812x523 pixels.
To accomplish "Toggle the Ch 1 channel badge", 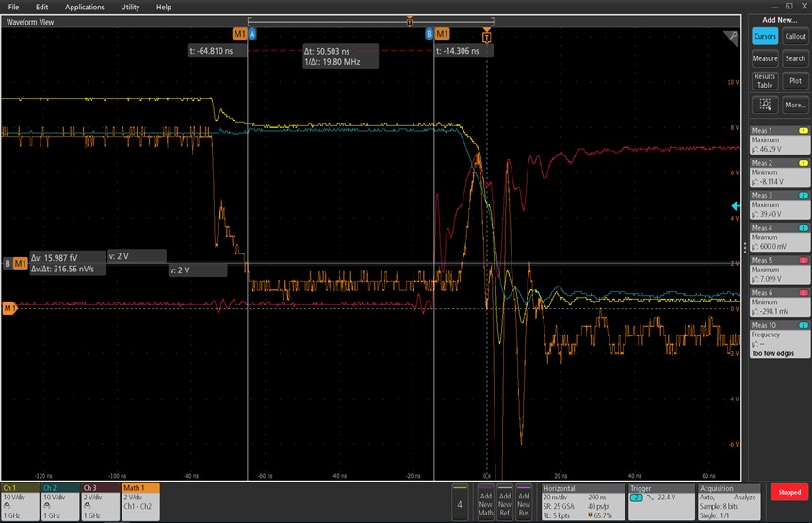I will (x=20, y=502).
